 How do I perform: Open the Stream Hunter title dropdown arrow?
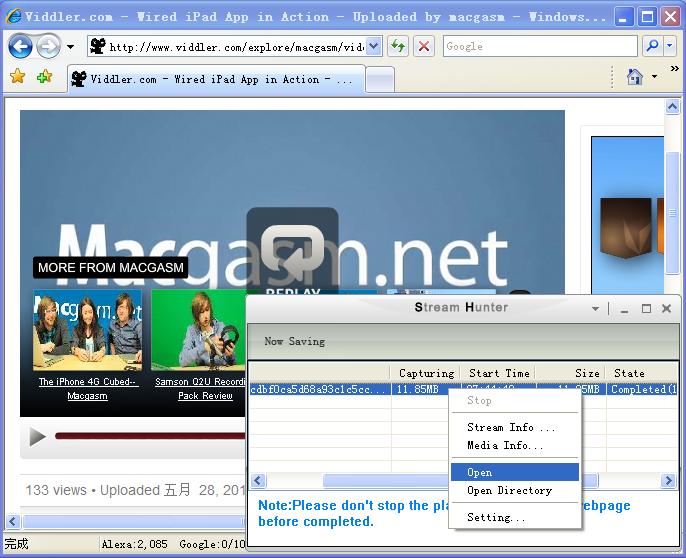(x=595, y=309)
